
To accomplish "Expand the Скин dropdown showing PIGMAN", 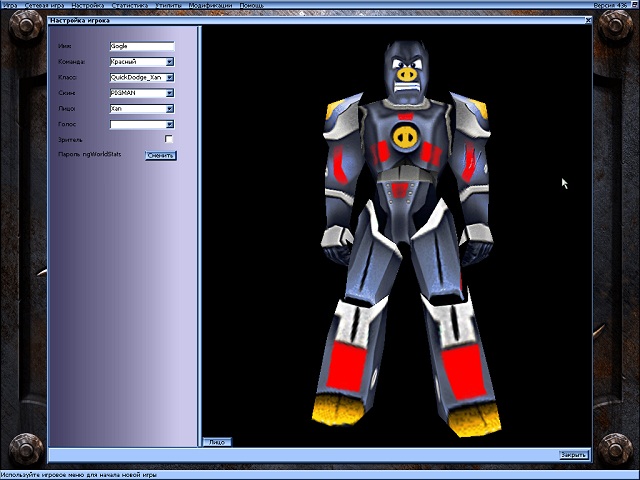I will click(170, 93).
